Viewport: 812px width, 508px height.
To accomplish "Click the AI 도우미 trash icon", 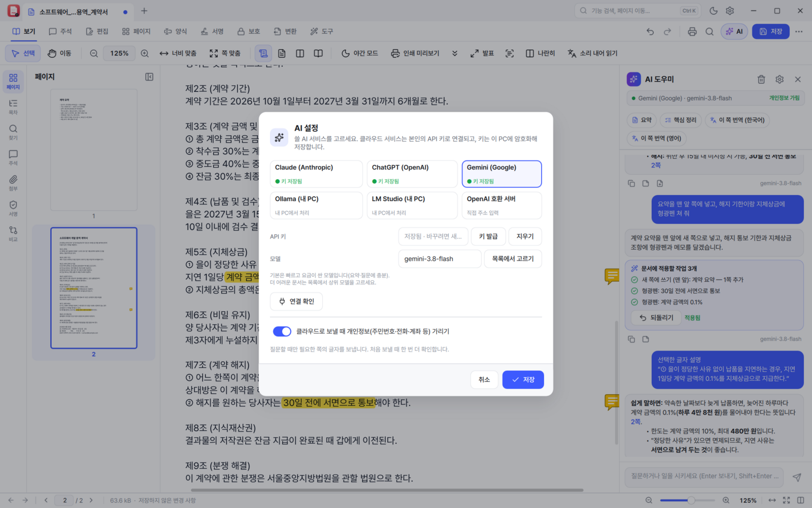I will click(761, 79).
